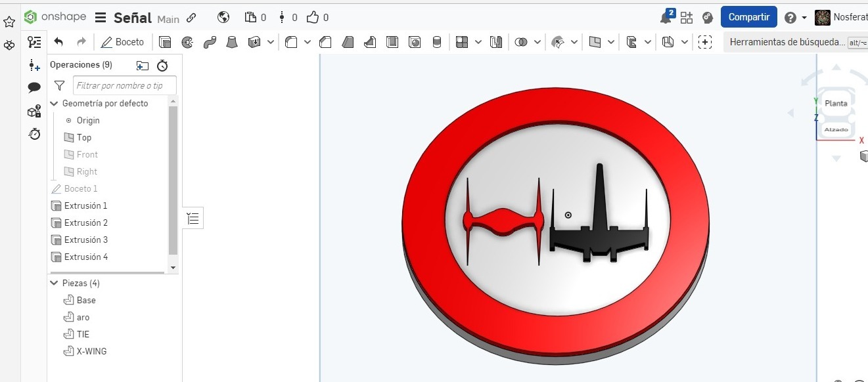Select the Extrude tool in the toolbar
Screen dimensions: 868x382
point(165,42)
